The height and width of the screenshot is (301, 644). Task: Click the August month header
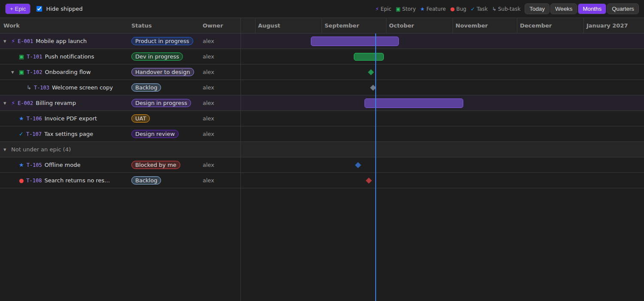[289, 26]
